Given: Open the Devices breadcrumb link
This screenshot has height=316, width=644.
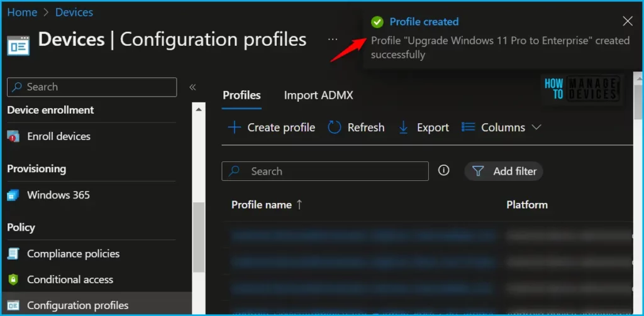Looking at the screenshot, I should click(x=74, y=13).
